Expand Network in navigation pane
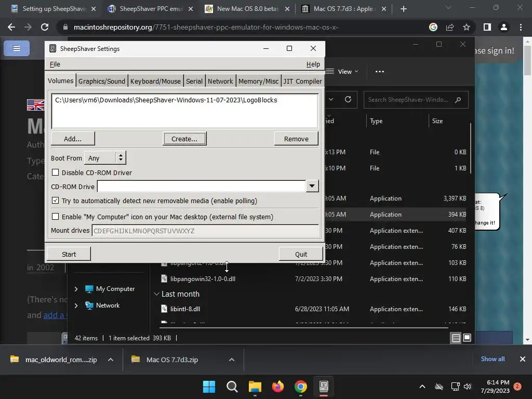The image size is (532, 399). pyautogui.click(x=76, y=305)
